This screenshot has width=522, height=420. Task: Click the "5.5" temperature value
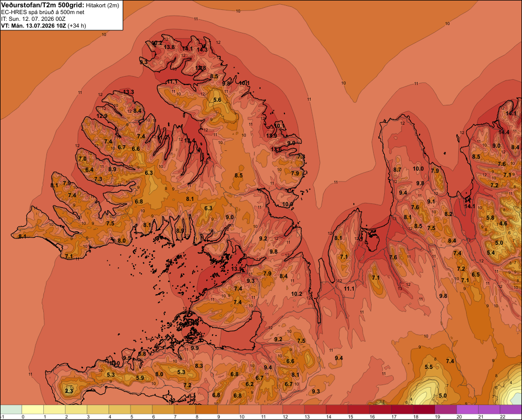click(429, 367)
